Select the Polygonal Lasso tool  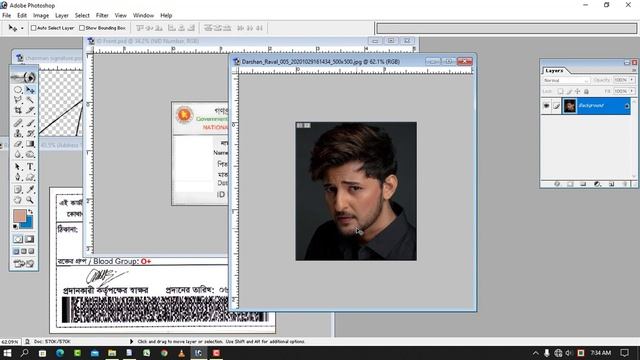click(x=18, y=100)
